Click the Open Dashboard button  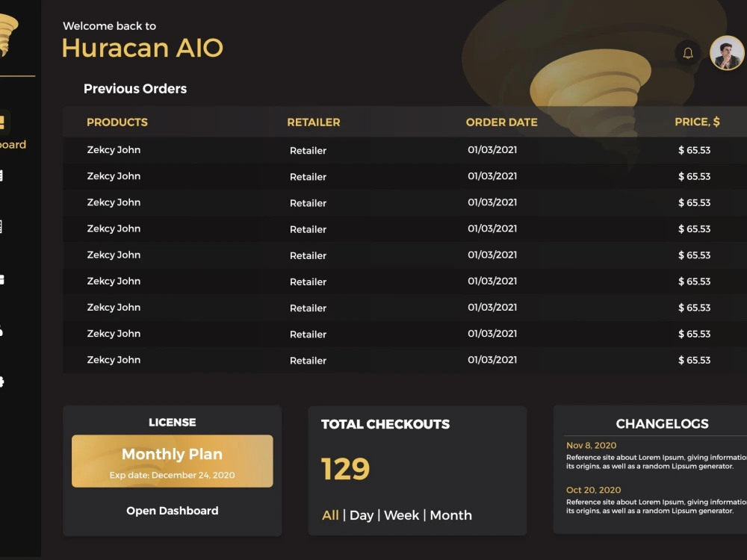point(172,511)
